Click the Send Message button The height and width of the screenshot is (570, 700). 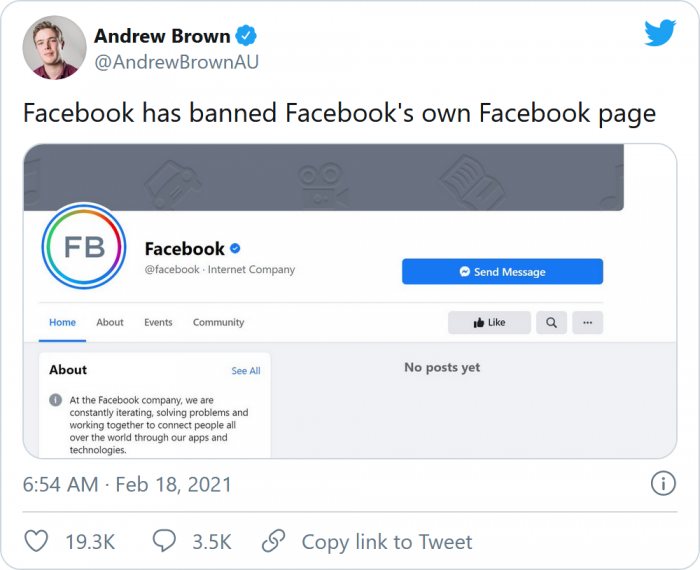pyautogui.click(x=502, y=272)
